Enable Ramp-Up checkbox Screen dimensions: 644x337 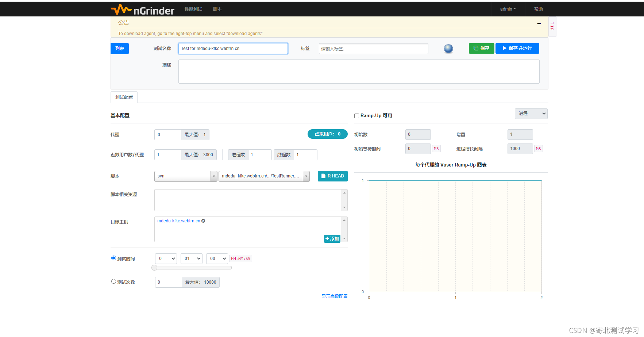(x=356, y=116)
